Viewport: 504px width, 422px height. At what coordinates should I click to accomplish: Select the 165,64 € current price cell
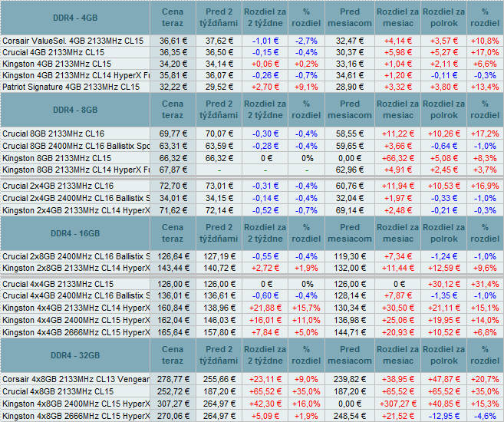pyautogui.click(x=173, y=332)
